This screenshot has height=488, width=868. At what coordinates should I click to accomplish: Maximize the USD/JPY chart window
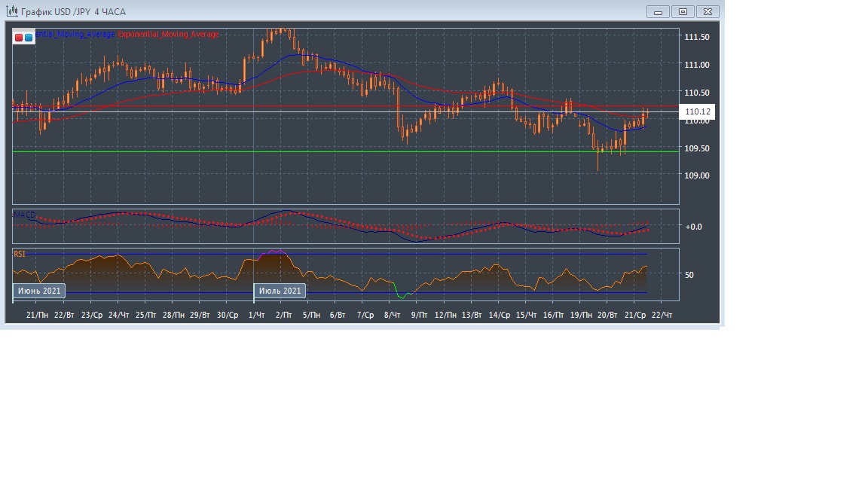pyautogui.click(x=683, y=11)
